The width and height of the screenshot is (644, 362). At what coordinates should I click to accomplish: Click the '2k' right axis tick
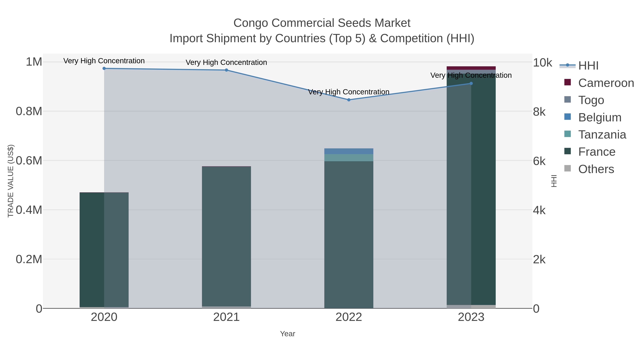click(540, 260)
